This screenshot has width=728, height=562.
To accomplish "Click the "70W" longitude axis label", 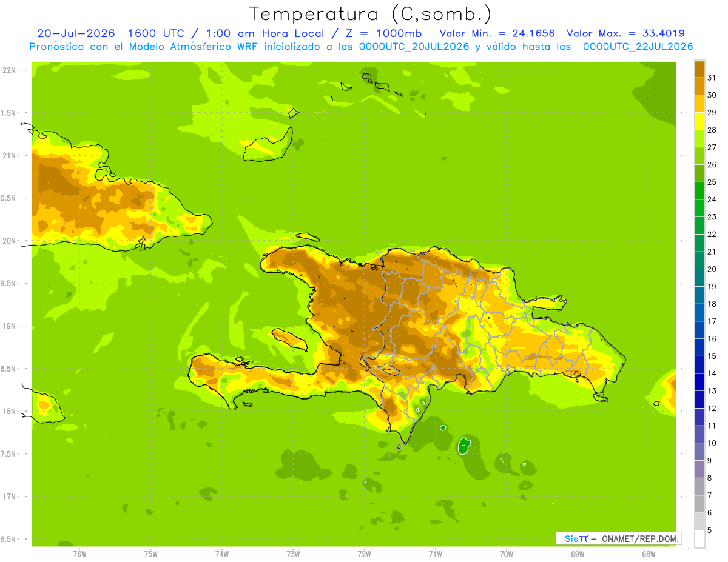I will pos(507,554).
